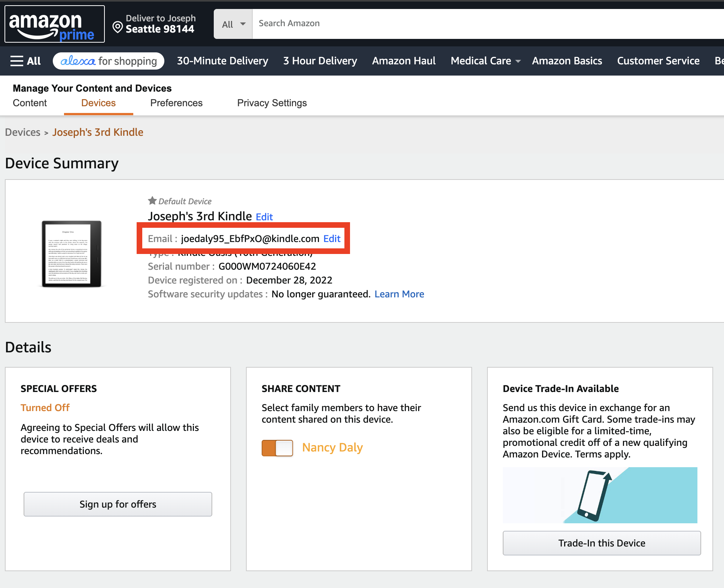Go to the Privacy Settings tab
Screen dimensions: 724x588
click(272, 103)
